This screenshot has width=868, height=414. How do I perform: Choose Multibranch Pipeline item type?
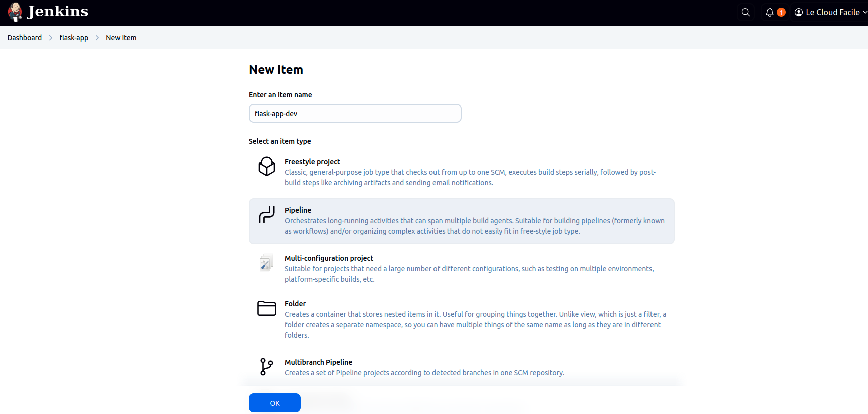[318, 362]
